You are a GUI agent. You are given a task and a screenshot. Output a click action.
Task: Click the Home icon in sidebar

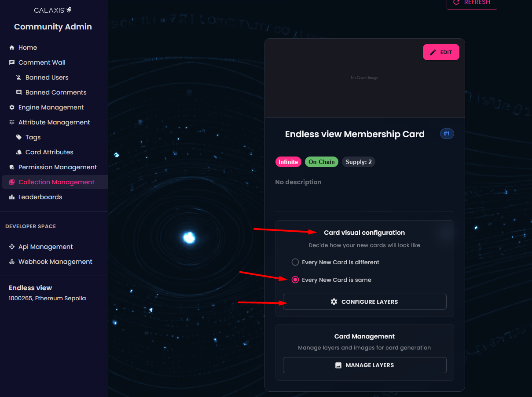(x=12, y=47)
